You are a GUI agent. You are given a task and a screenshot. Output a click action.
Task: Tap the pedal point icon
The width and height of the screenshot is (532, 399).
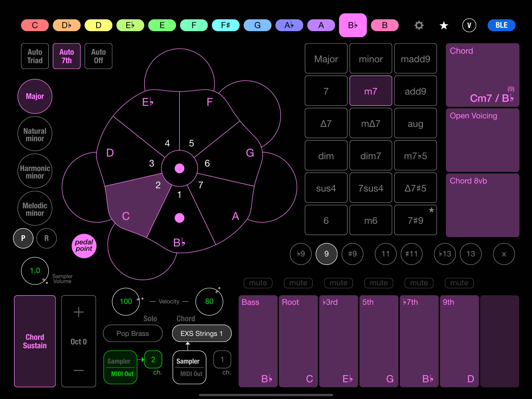(84, 246)
